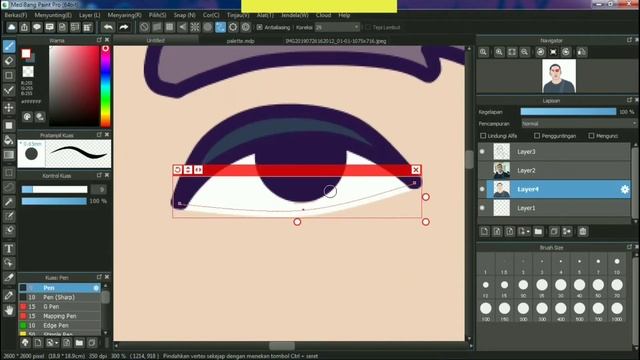Switch to Untitled document tab
The height and width of the screenshot is (360, 640).
pos(156,40)
